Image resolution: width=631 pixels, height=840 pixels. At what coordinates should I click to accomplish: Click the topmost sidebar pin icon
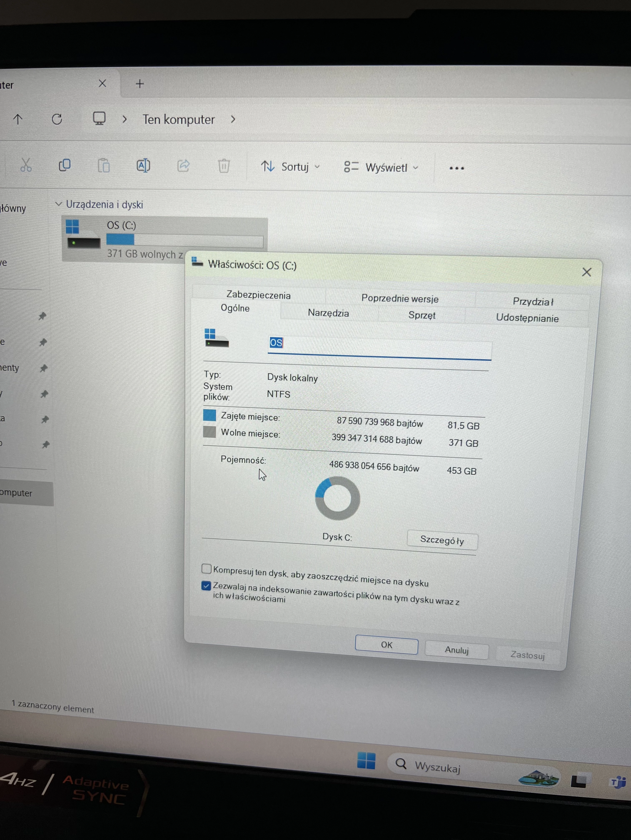tap(42, 316)
